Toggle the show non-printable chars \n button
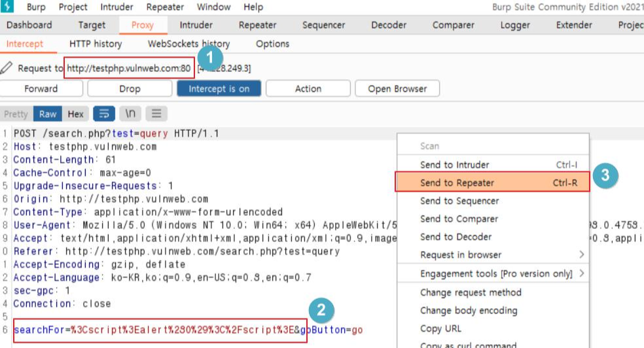644x348 pixels. coord(130,114)
